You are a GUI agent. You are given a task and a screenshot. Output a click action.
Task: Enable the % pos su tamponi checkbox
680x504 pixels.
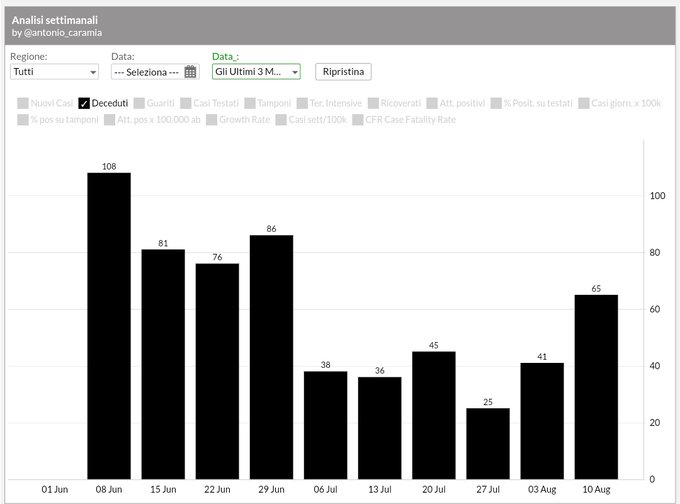pos(23,120)
